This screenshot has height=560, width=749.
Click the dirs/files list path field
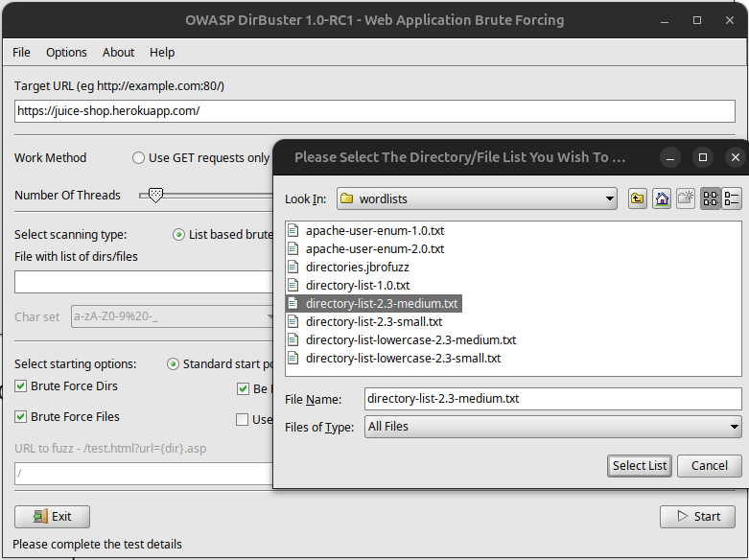[x=144, y=282]
